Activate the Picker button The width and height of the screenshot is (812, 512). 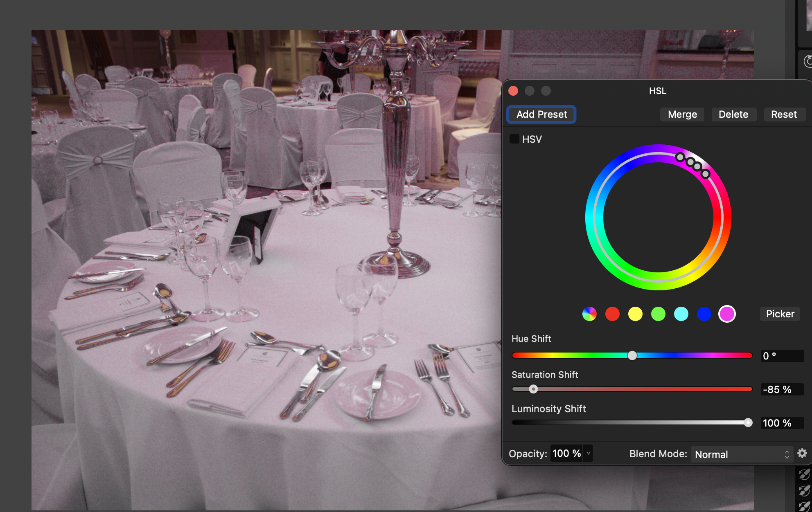click(x=780, y=314)
